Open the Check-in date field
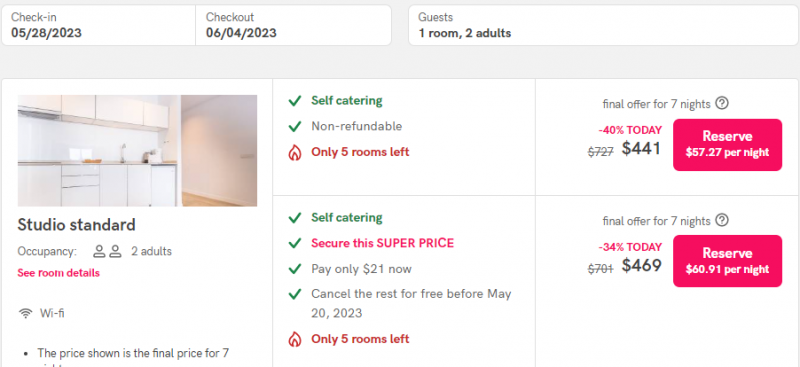 98,26
